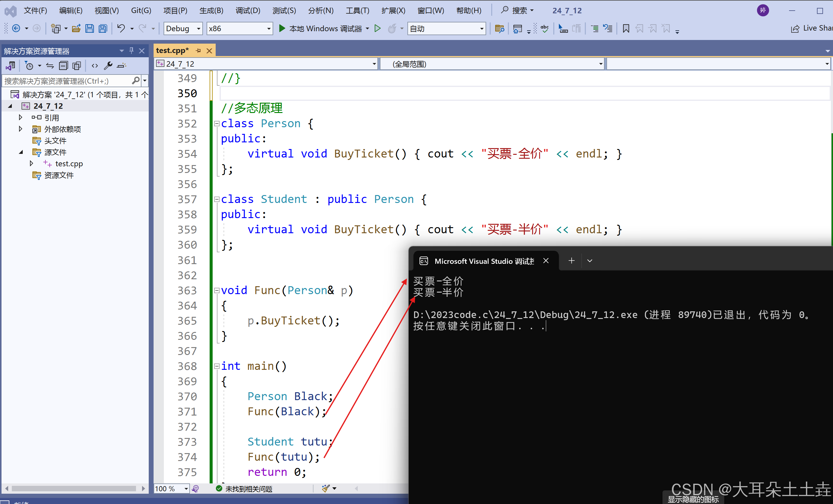Start without debugging green outline arrow

point(378,29)
